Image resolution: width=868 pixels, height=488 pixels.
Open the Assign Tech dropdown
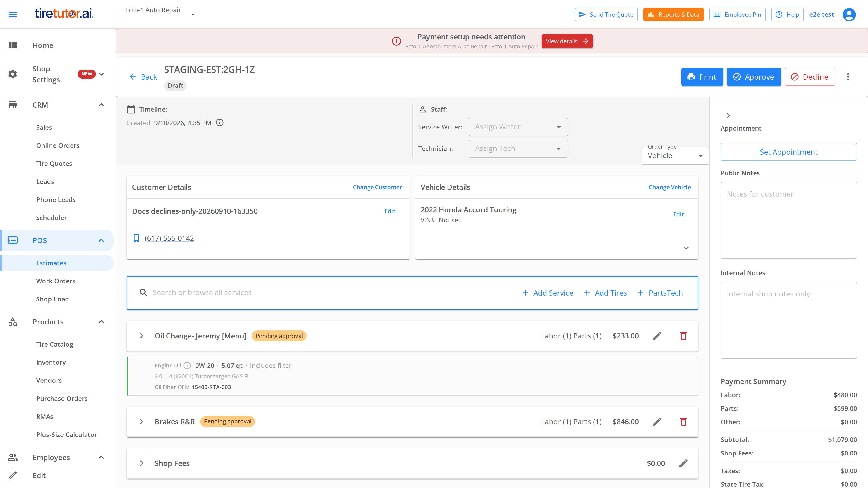(x=518, y=148)
